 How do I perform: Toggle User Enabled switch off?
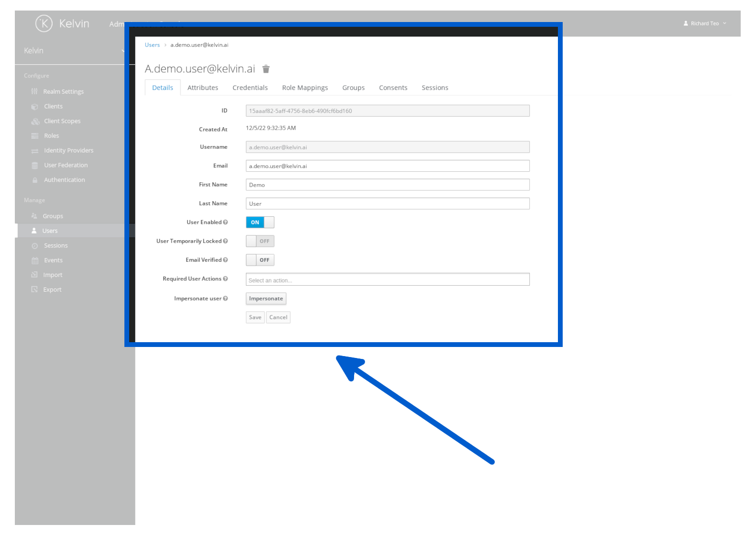(x=260, y=222)
